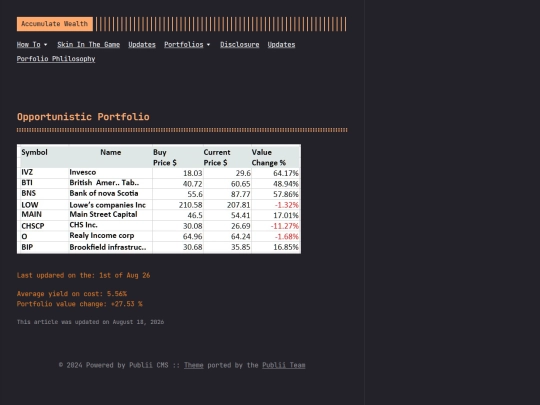Click the 64.17% value change cell

coord(285,173)
